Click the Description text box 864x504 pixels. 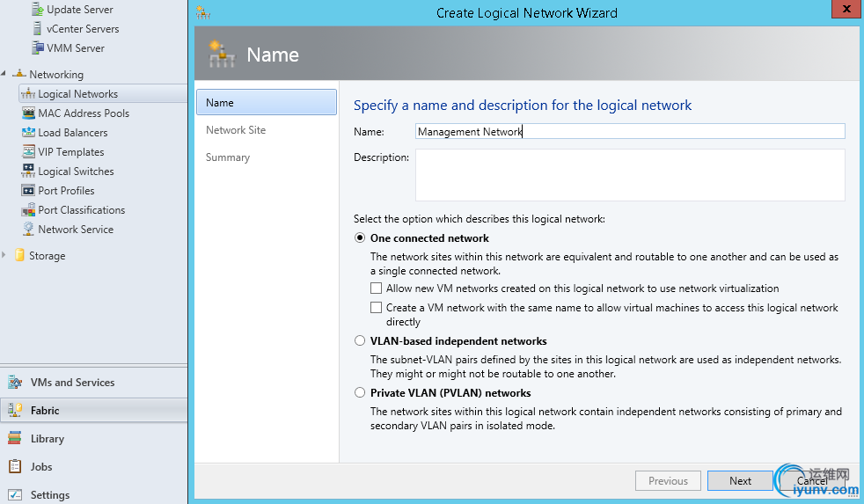click(x=630, y=175)
